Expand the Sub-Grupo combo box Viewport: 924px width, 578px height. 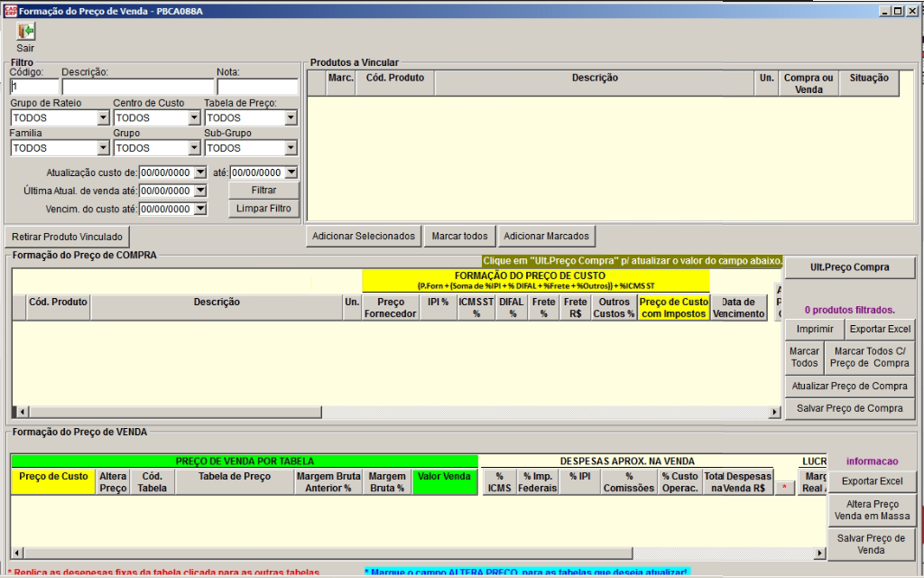tap(291, 148)
